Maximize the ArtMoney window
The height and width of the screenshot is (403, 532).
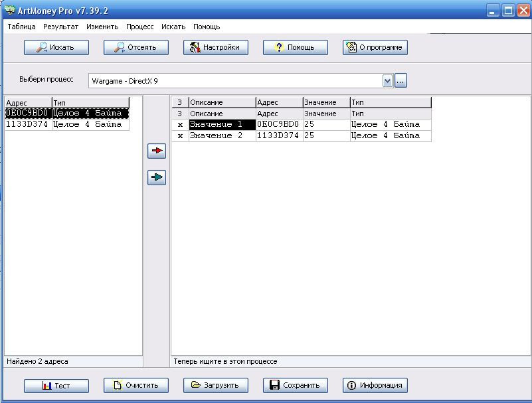pos(508,11)
